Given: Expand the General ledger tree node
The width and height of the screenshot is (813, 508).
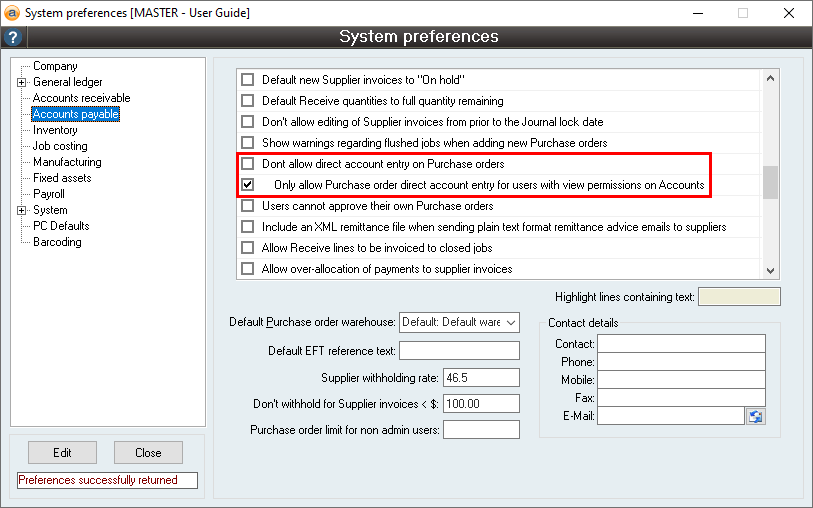Looking at the screenshot, I should pos(21,82).
